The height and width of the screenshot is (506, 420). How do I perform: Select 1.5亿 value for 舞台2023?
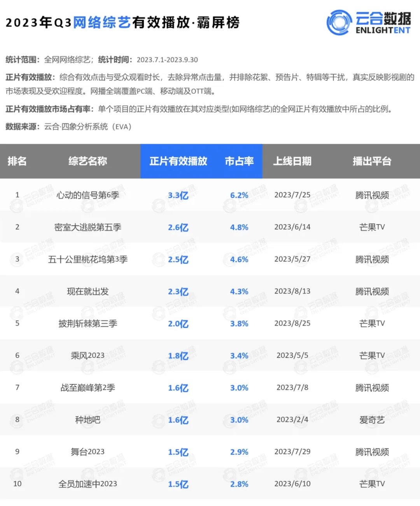[178, 452]
